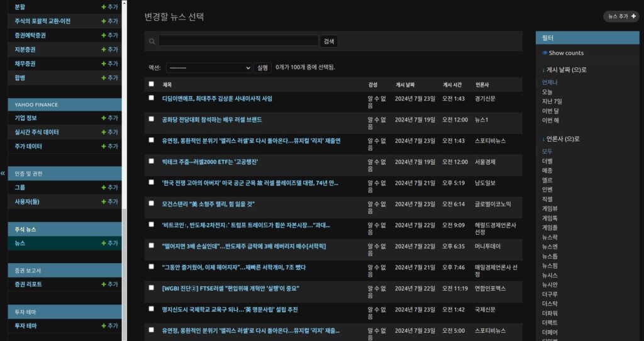
Task: Add new 기업 정보 entry
Action: point(109,118)
